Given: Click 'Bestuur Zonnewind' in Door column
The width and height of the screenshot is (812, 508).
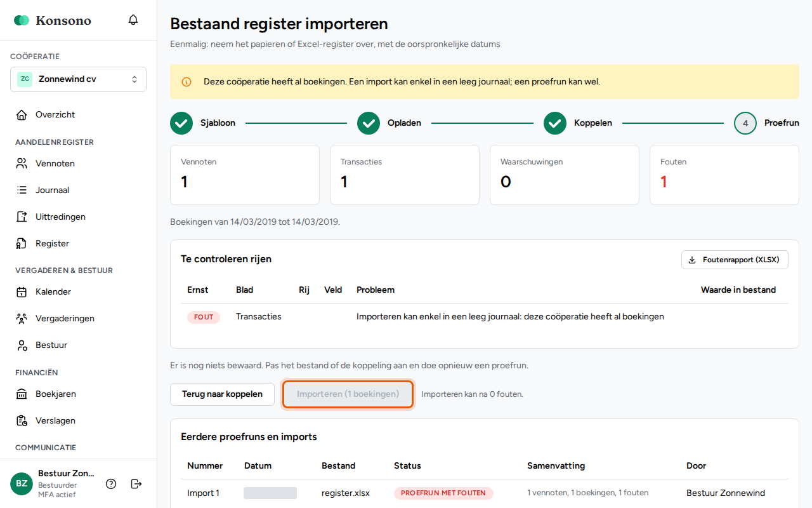Looking at the screenshot, I should 726,493.
